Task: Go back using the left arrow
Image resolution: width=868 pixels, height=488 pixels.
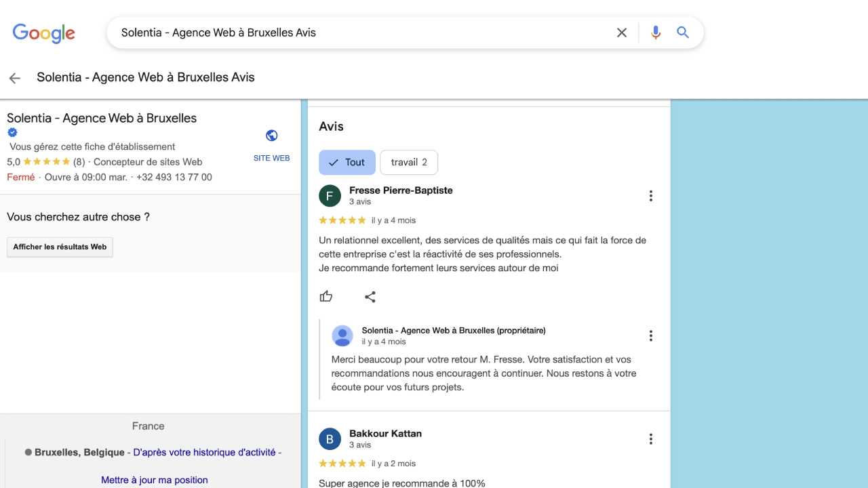Action: (x=15, y=78)
